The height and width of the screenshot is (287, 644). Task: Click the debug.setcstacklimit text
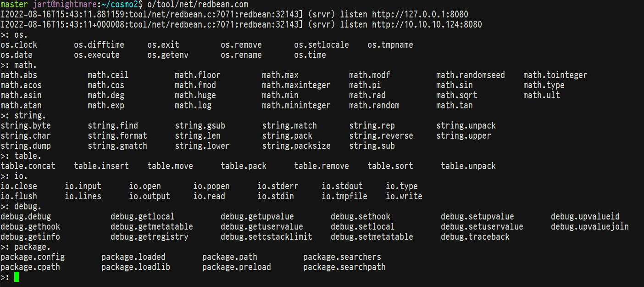(266, 237)
